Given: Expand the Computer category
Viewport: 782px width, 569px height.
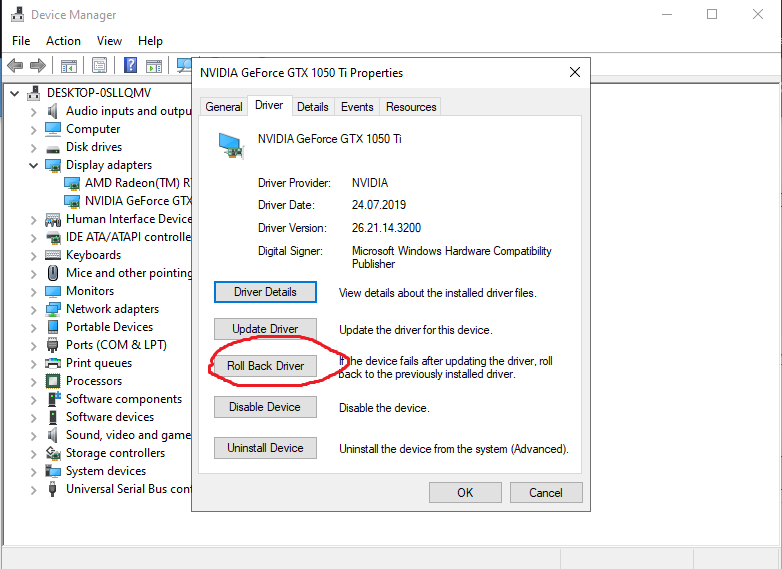Looking at the screenshot, I should (33, 130).
